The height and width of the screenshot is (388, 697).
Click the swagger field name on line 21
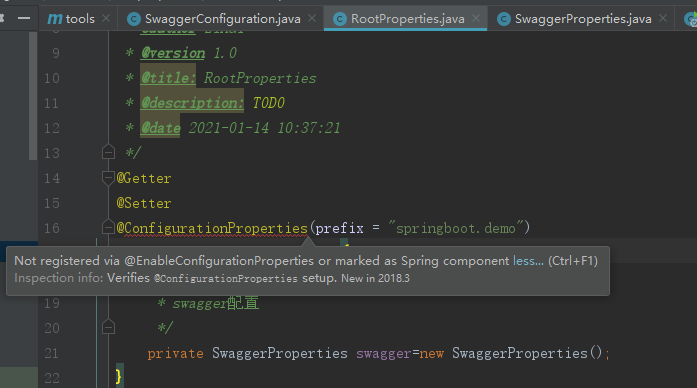[x=384, y=353]
